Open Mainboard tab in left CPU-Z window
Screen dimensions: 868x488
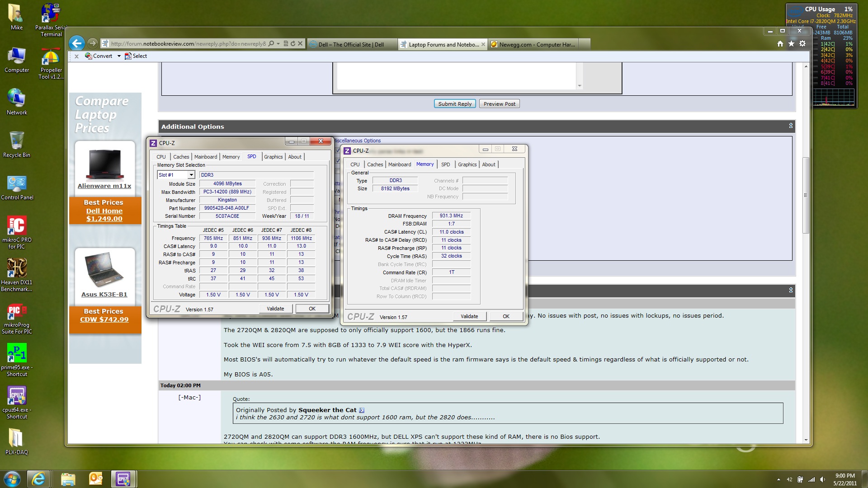pos(206,157)
